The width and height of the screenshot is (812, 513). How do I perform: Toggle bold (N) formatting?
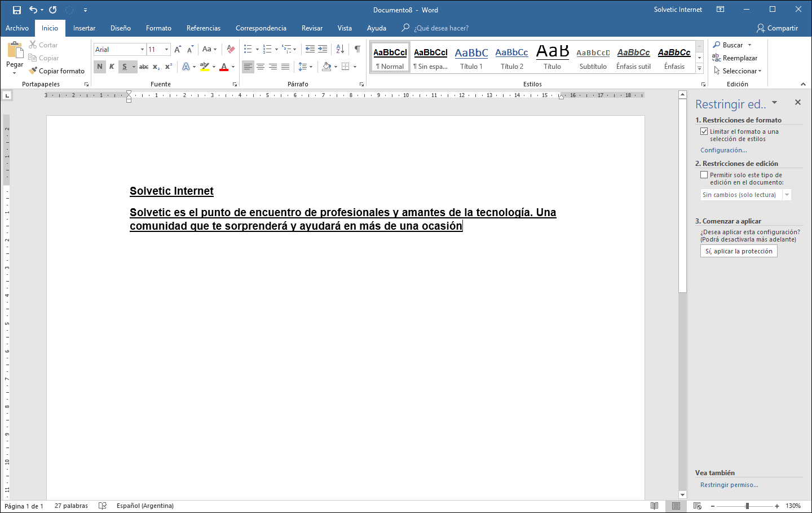click(x=100, y=67)
